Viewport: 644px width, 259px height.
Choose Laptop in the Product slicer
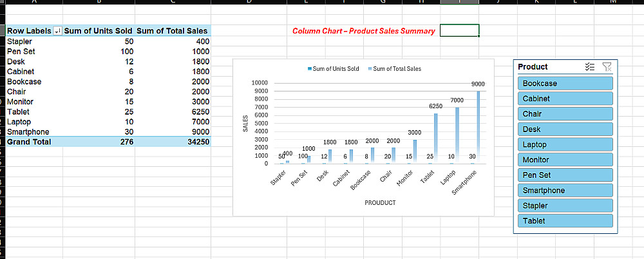click(x=565, y=144)
